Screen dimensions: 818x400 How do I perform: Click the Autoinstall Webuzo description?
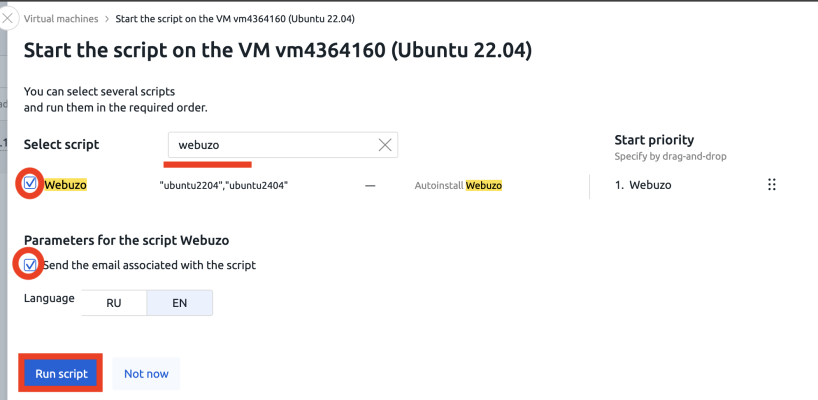click(458, 185)
